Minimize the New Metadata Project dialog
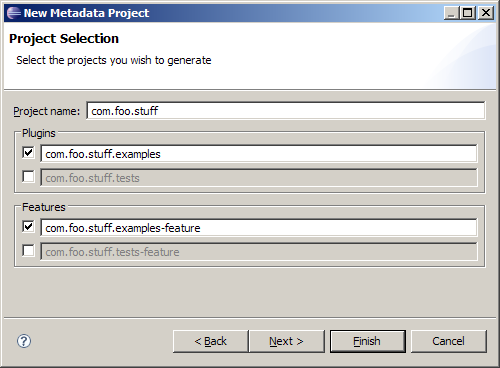Screen dimensions: 500x368 [x=451, y=13]
